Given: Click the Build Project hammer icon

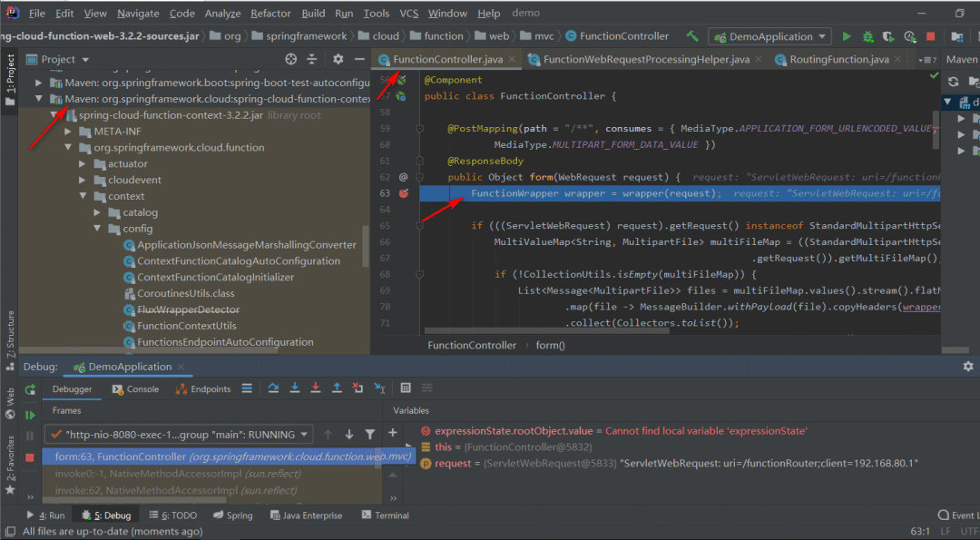Looking at the screenshot, I should pos(691,36).
